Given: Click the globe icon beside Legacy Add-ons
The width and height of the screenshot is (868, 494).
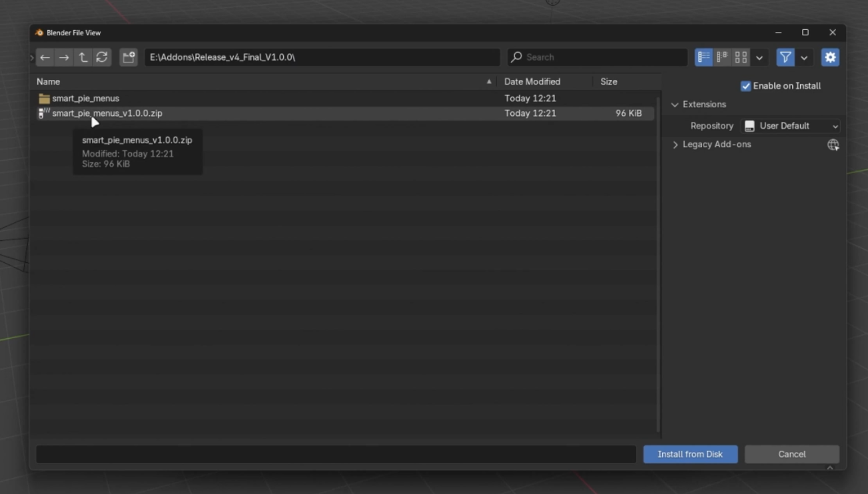Looking at the screenshot, I should point(833,144).
